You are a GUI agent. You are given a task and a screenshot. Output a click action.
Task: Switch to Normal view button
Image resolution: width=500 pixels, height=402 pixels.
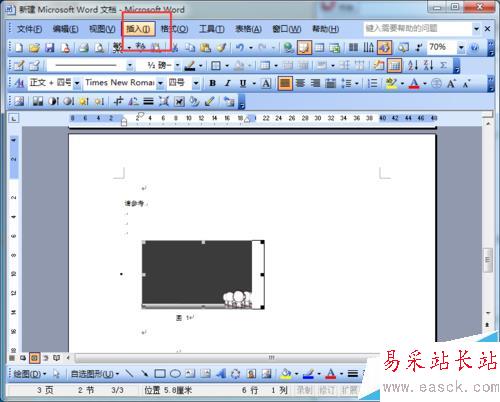[x=12, y=358]
